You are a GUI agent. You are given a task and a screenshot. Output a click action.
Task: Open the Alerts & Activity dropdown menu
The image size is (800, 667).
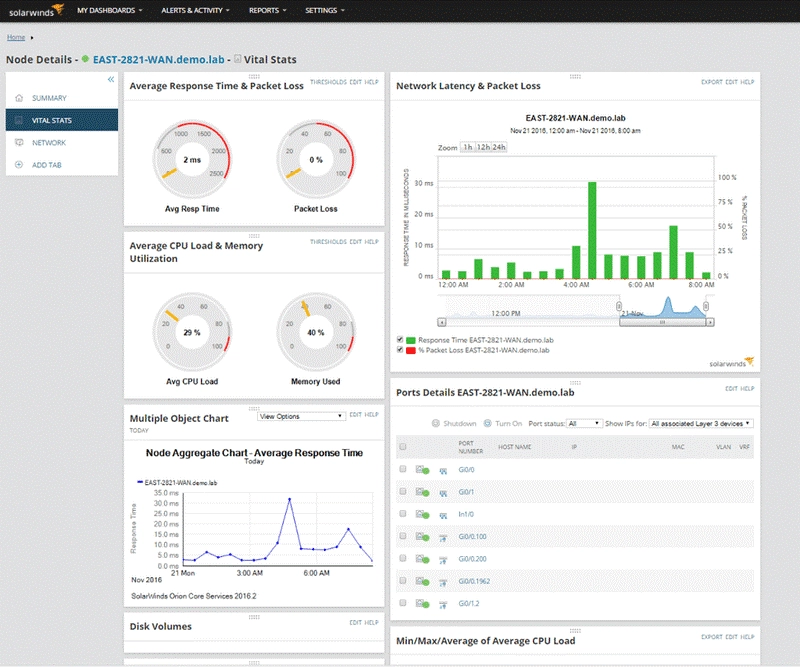(195, 10)
